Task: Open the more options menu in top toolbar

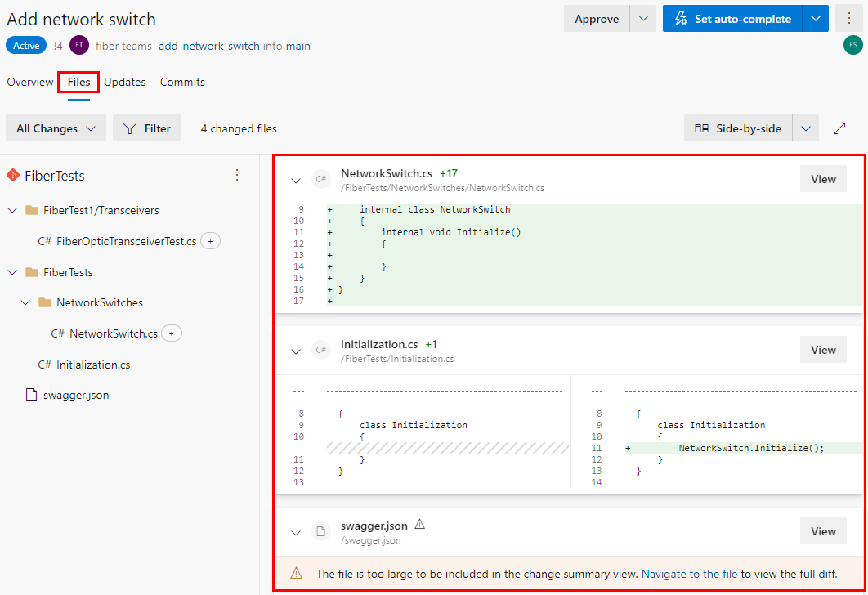Action: (850, 18)
